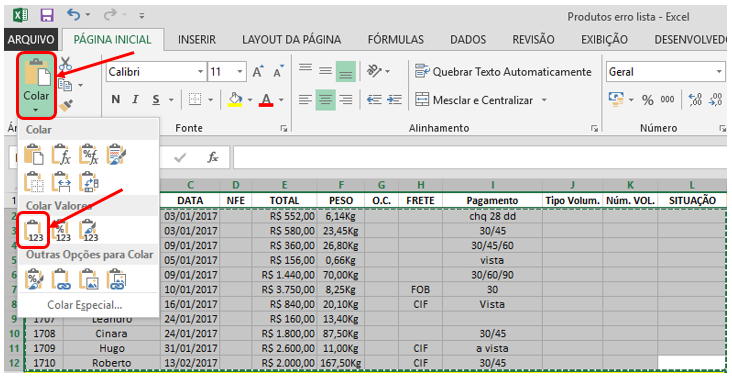Viewport: 732px width, 377px height.
Task: Click into the formula bar input
Action: pos(480,158)
